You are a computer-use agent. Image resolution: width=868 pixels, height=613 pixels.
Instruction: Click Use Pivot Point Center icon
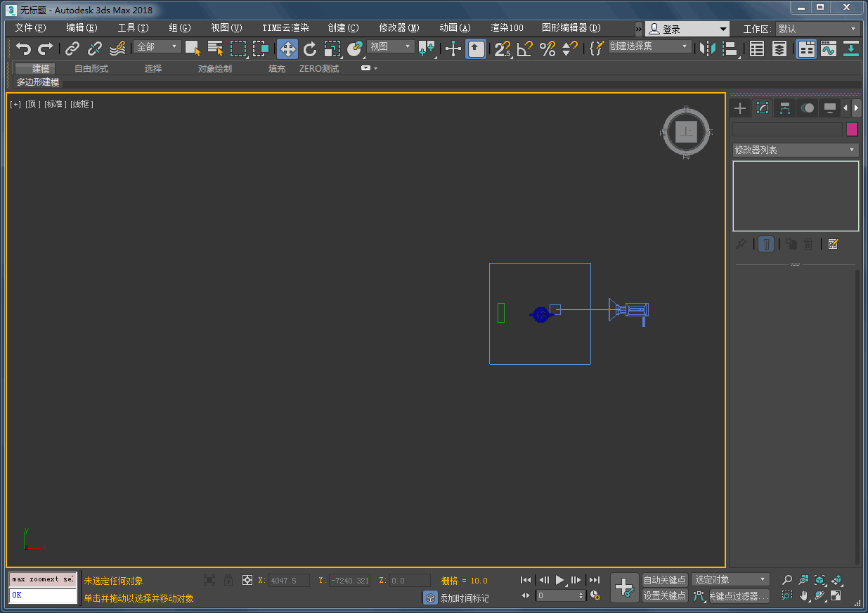click(427, 49)
